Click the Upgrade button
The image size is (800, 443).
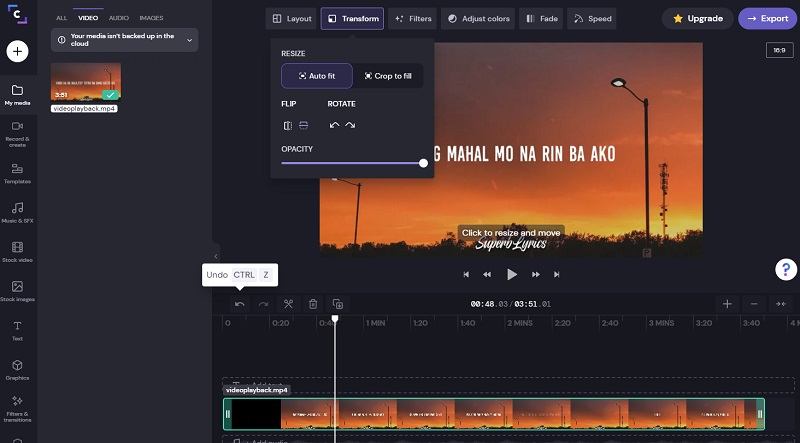pos(697,18)
